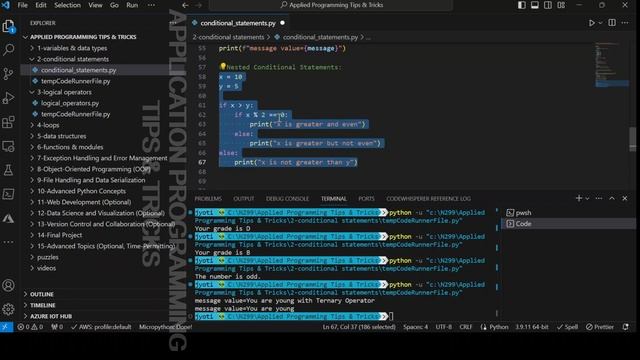Toggle bottom panel layout icon

535,5
